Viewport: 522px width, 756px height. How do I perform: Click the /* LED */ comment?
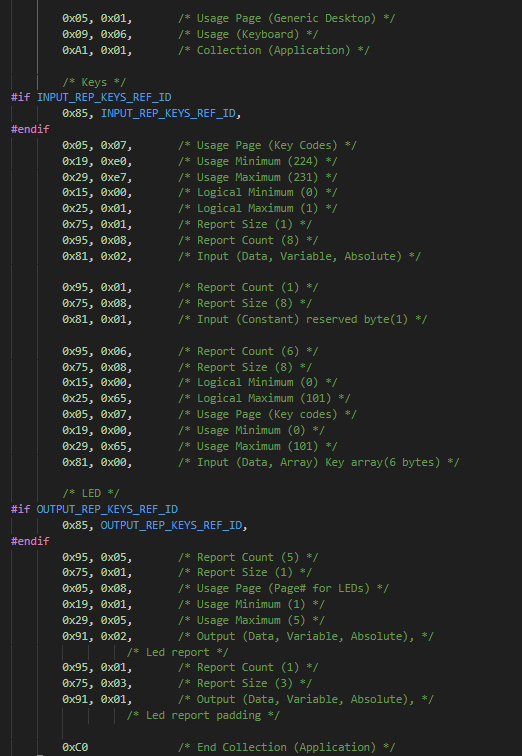(x=91, y=493)
